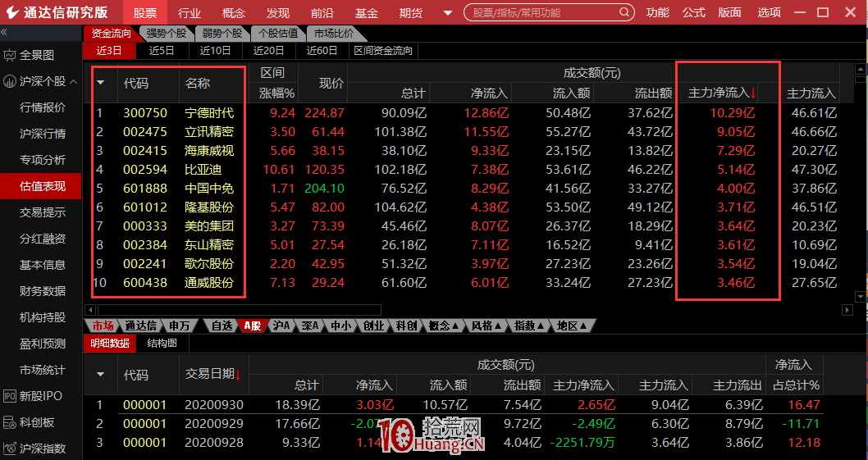The height and width of the screenshot is (460, 868).
Task: Open 选项 menu
Action: [x=769, y=12]
